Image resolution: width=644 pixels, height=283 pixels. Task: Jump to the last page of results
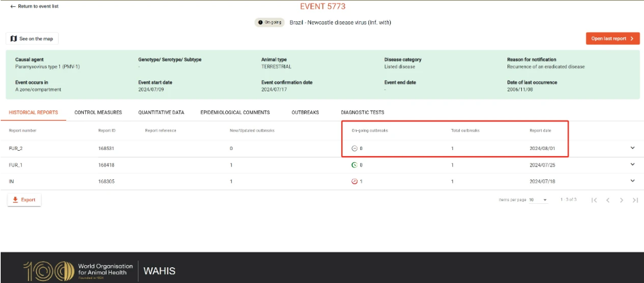coord(635,200)
